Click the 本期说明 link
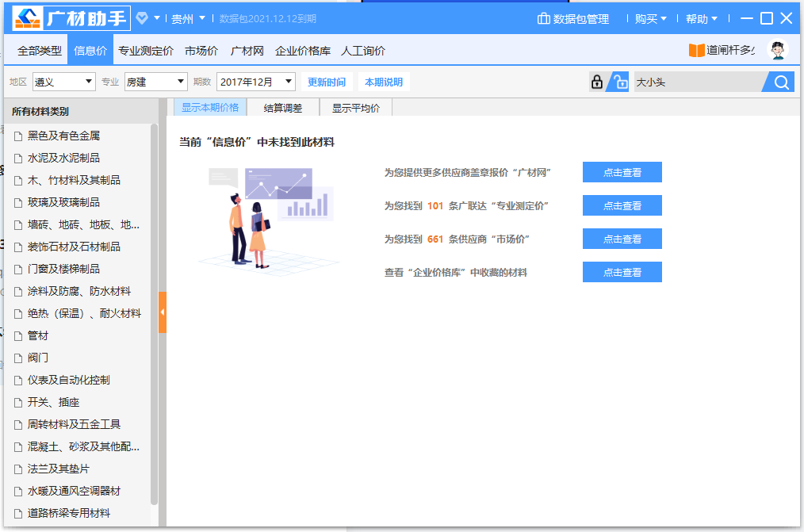The width and height of the screenshot is (804, 532). (384, 82)
